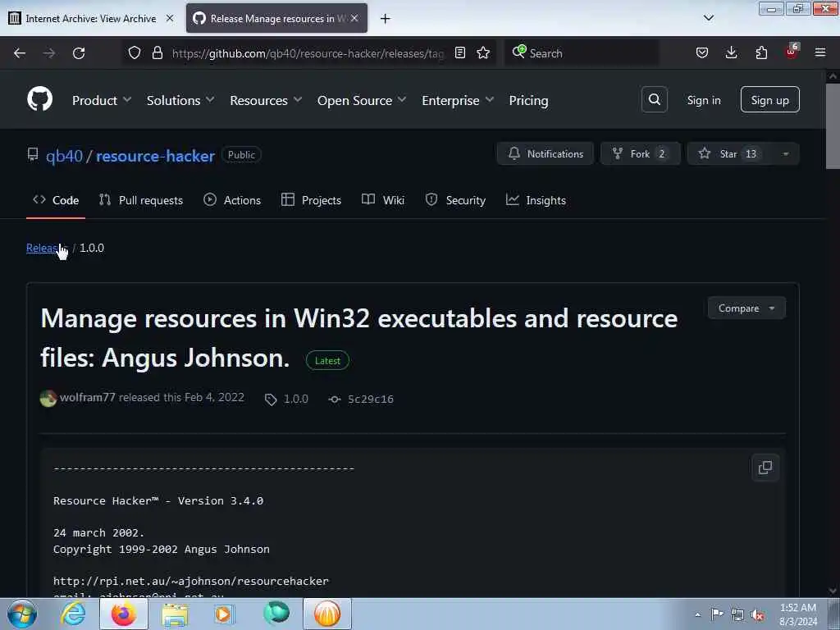Open GitHub search magnifier button
Viewport: 840px width, 630px height.
[x=654, y=99]
